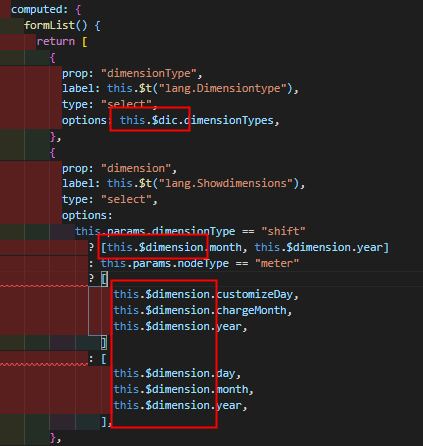Click customizeDay property
This screenshot has width=423, height=446.
255,295
